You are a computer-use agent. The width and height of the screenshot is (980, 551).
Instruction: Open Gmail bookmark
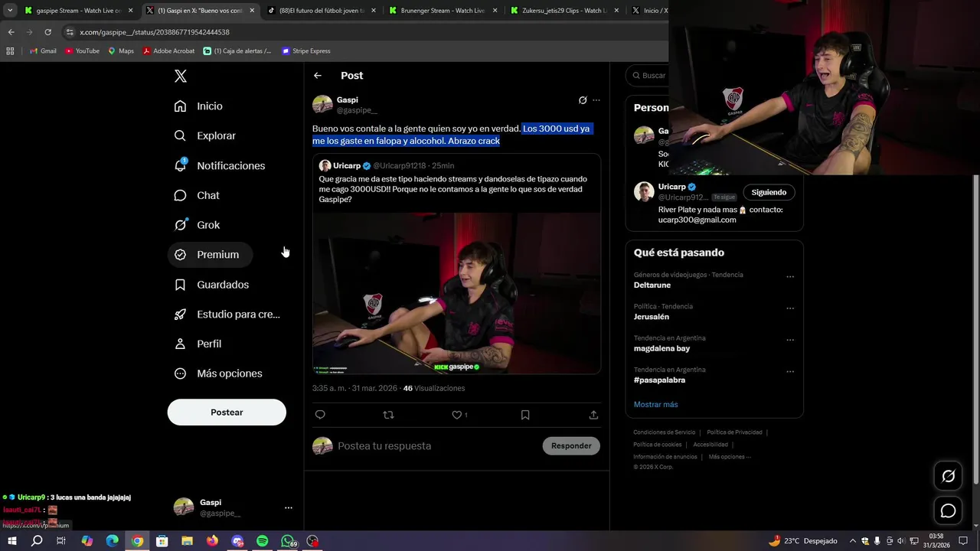click(x=43, y=51)
